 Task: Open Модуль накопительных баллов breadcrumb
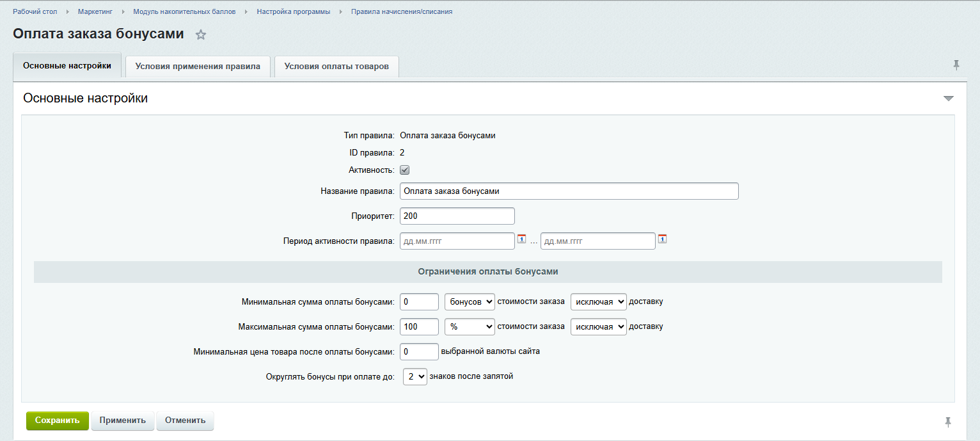(184, 12)
